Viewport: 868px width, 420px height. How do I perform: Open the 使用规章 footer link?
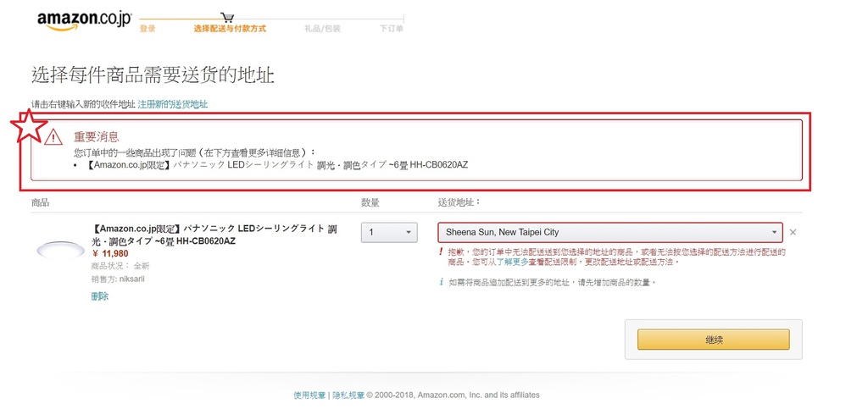tap(309, 395)
